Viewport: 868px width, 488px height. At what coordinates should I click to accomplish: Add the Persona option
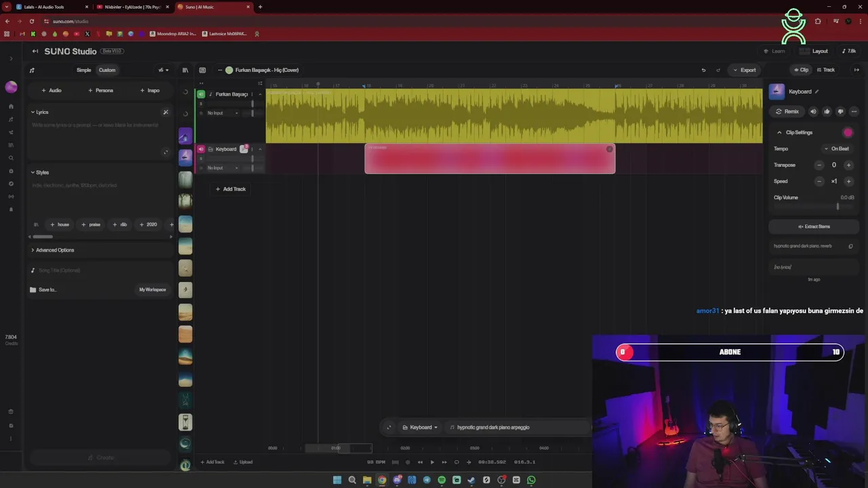coord(100,90)
